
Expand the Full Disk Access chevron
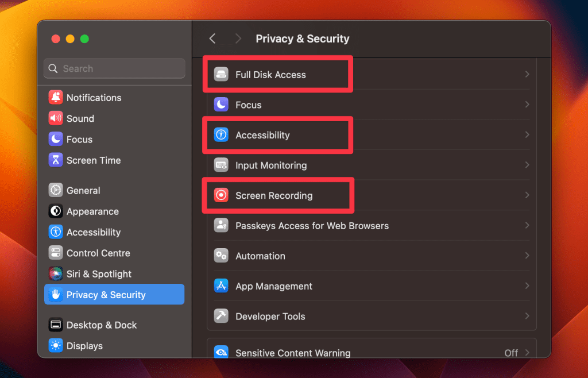(x=527, y=75)
